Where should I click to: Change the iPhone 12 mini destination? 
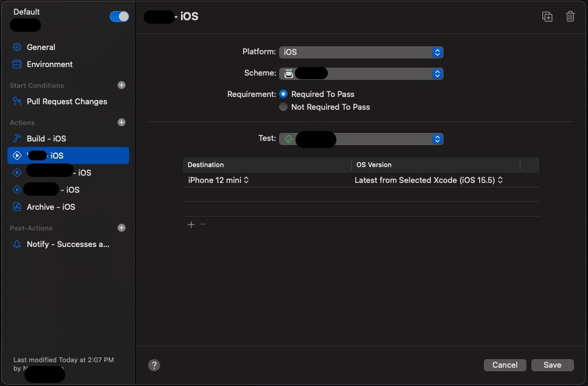219,180
